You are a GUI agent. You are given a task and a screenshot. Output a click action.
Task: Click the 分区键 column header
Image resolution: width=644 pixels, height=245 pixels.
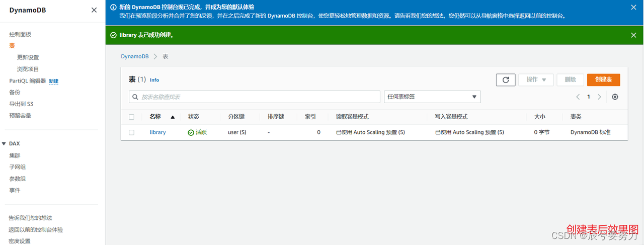(x=236, y=117)
